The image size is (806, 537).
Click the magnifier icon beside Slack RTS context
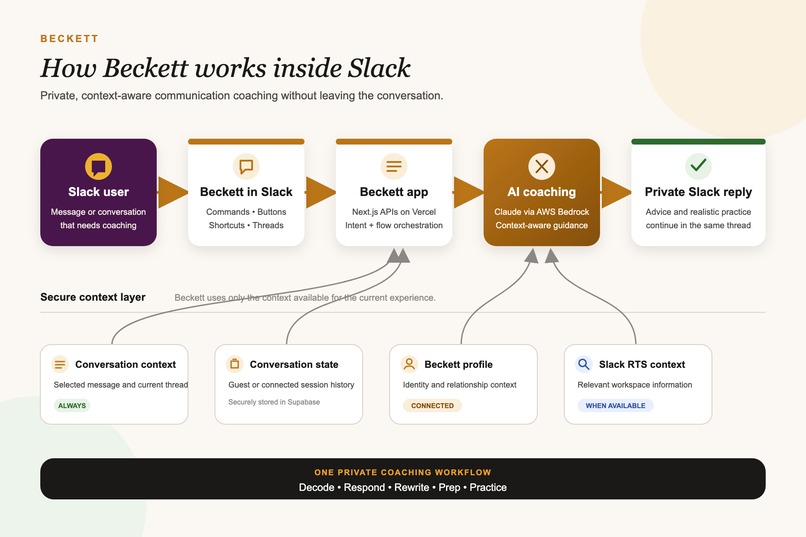[583, 364]
